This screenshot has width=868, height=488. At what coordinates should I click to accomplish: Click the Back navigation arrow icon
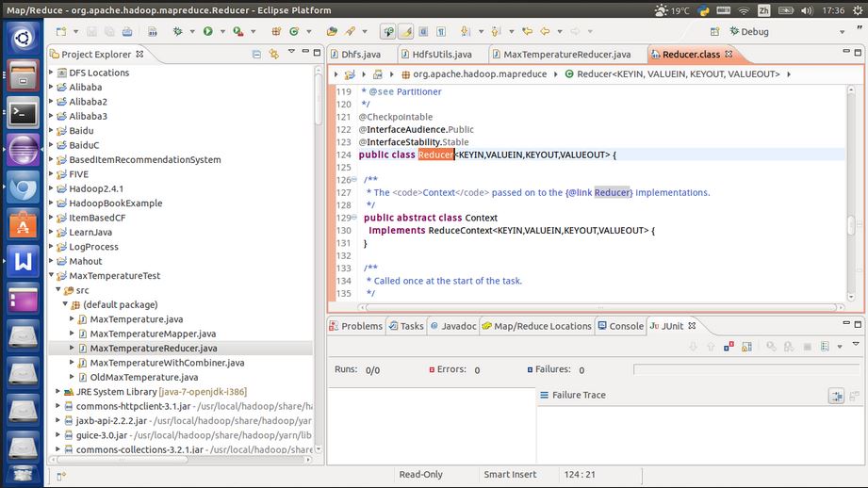click(546, 31)
